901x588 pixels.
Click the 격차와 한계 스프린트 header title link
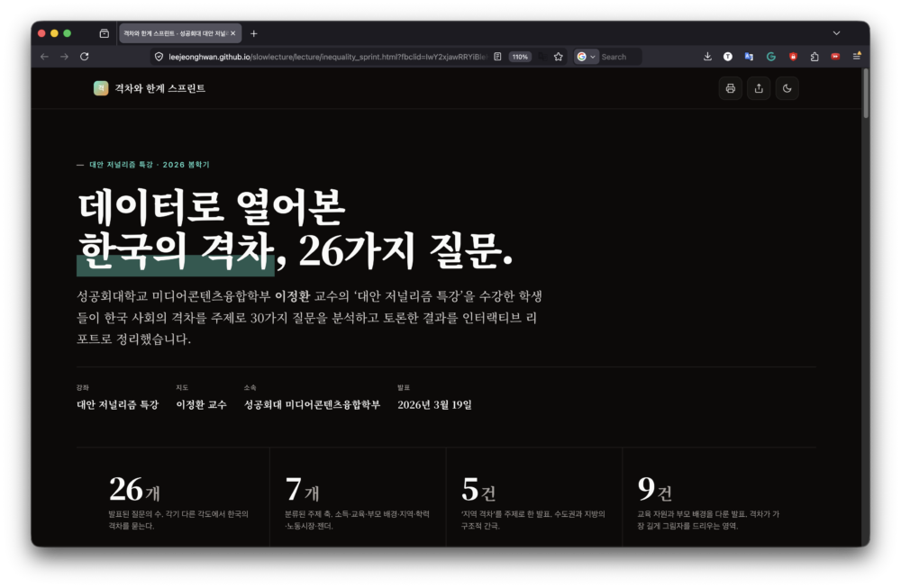tap(160, 88)
